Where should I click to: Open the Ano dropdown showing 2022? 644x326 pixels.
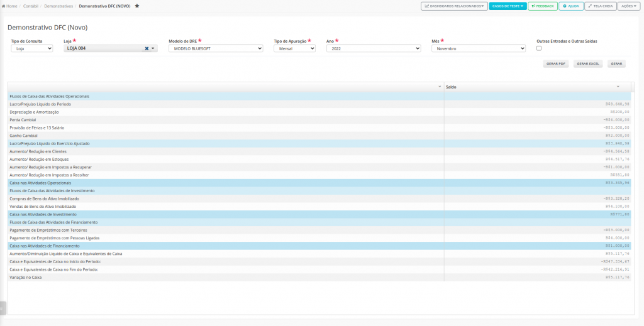tap(374, 48)
